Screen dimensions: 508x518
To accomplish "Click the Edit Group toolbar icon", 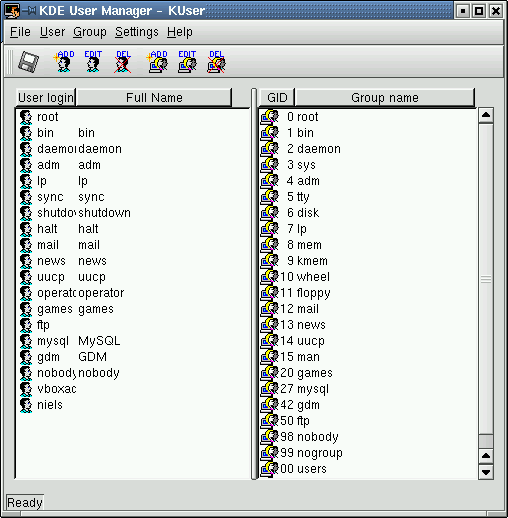I will click(187, 62).
